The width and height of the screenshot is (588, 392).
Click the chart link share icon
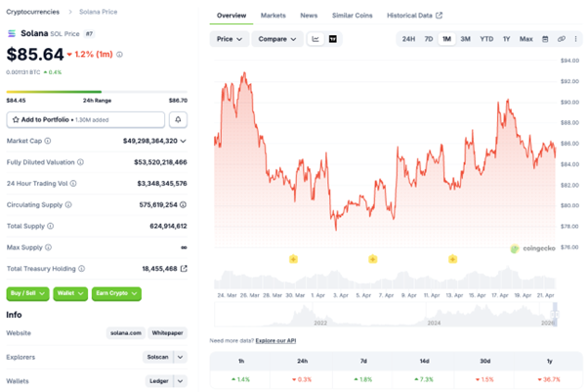(x=562, y=39)
